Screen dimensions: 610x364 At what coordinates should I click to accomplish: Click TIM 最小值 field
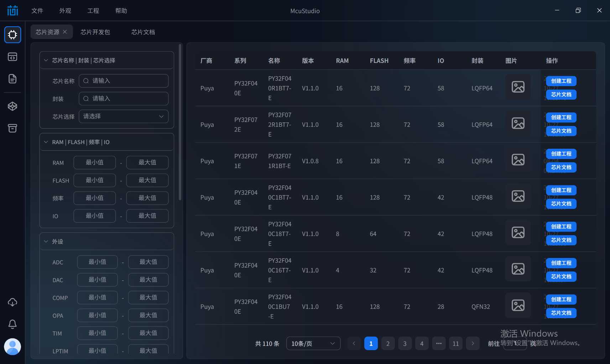click(98, 333)
